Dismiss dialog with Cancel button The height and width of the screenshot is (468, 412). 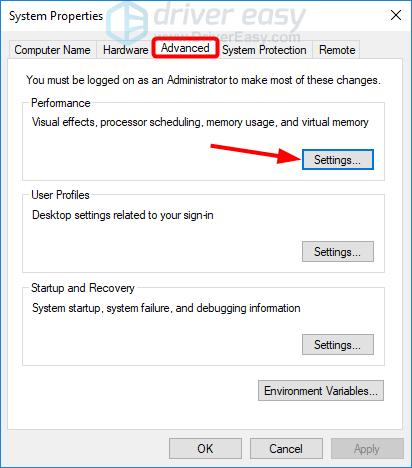[x=286, y=449]
